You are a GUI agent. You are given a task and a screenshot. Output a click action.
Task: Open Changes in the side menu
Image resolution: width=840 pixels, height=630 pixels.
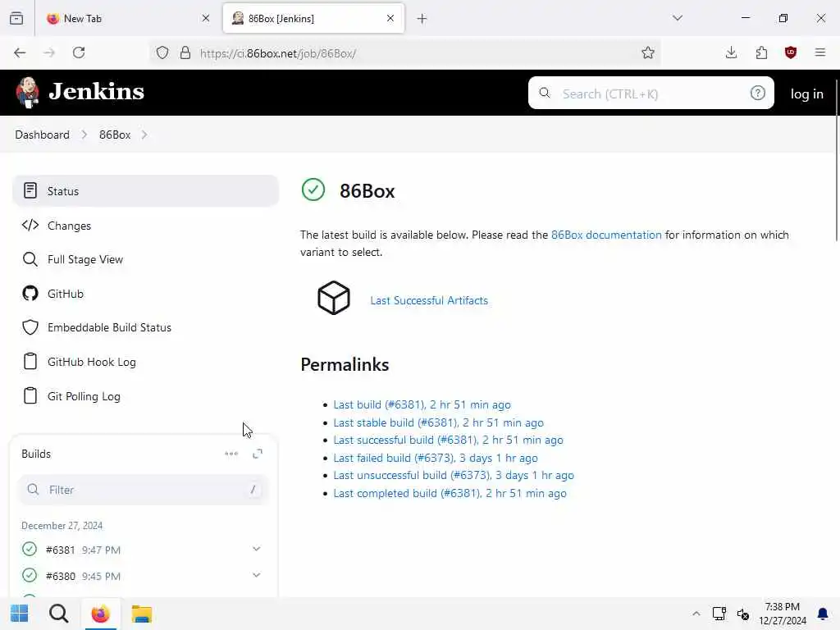coord(145,226)
